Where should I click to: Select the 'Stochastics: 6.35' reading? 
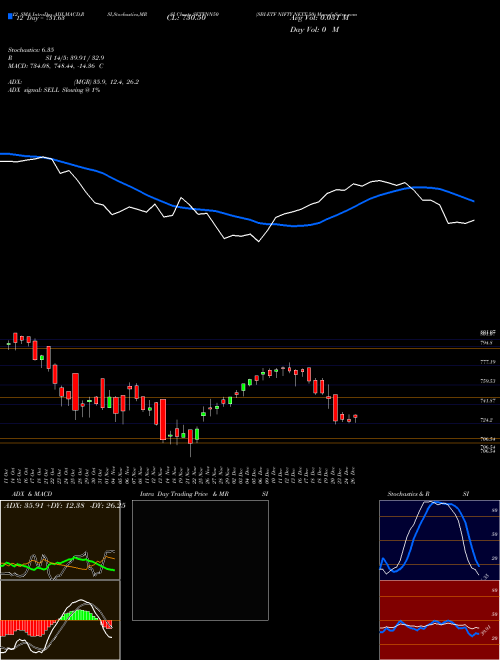(x=31, y=50)
